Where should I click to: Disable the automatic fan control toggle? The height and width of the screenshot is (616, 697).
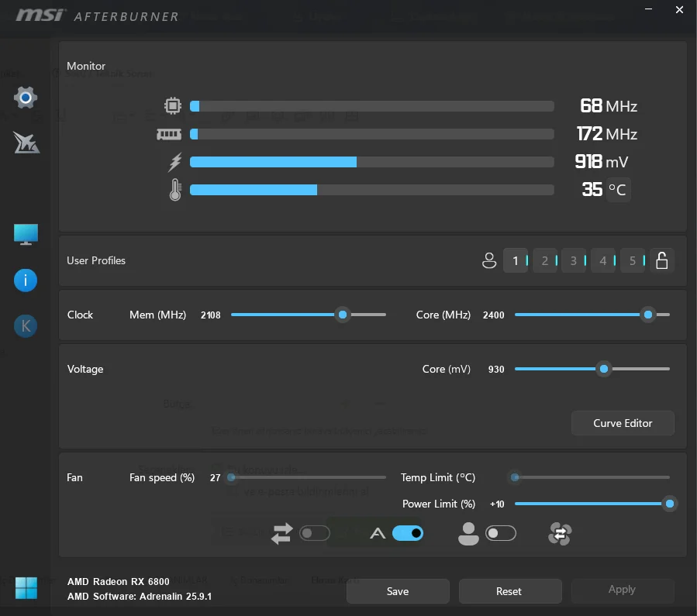pos(408,533)
